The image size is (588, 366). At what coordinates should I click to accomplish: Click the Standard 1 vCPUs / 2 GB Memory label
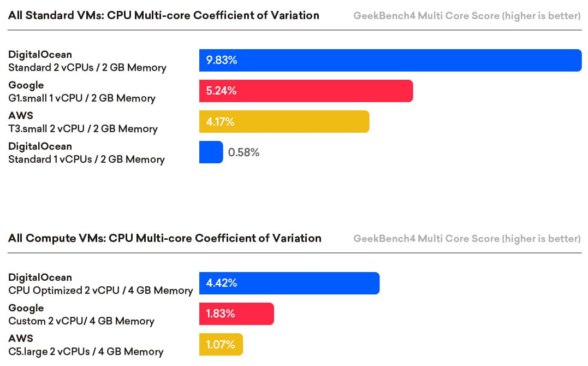point(86,160)
